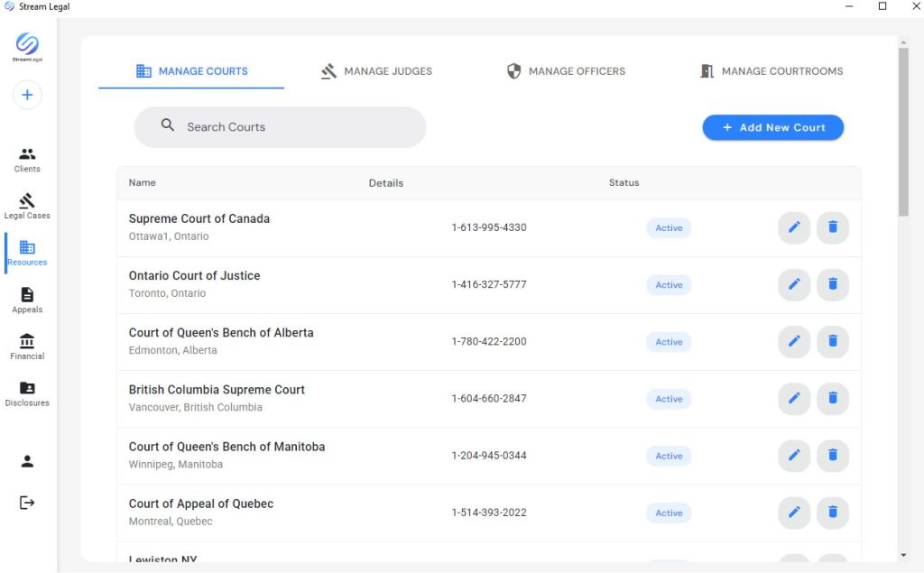Edit Court of Appeal of Quebec entry
The width and height of the screenshot is (924, 573).
794,513
